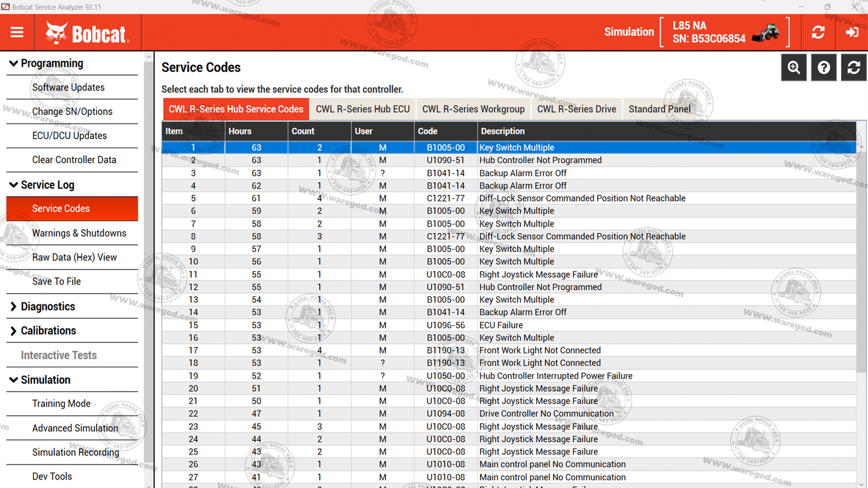Screen dimensions: 868x488
Task: Click the Service Codes page heading
Action: (x=201, y=68)
